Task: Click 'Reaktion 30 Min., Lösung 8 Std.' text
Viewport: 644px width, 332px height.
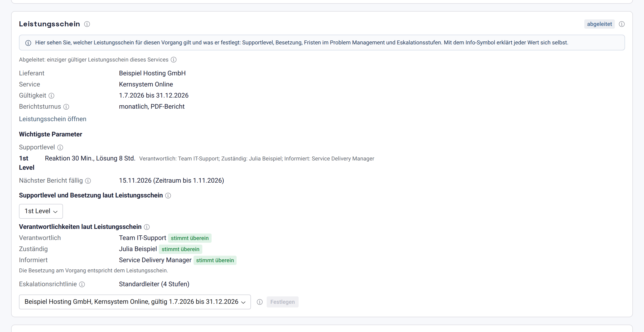Action: [90, 158]
